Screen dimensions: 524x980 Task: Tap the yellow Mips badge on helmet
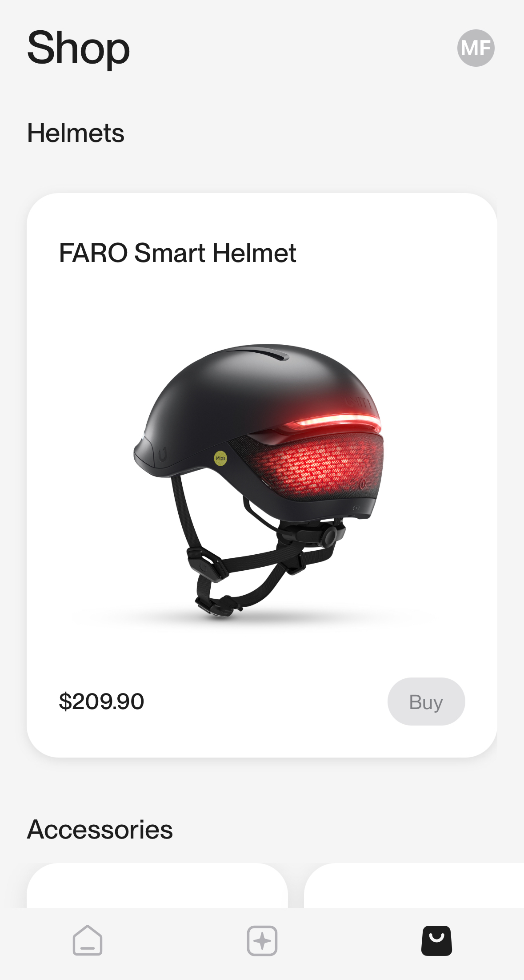pyautogui.click(x=220, y=458)
